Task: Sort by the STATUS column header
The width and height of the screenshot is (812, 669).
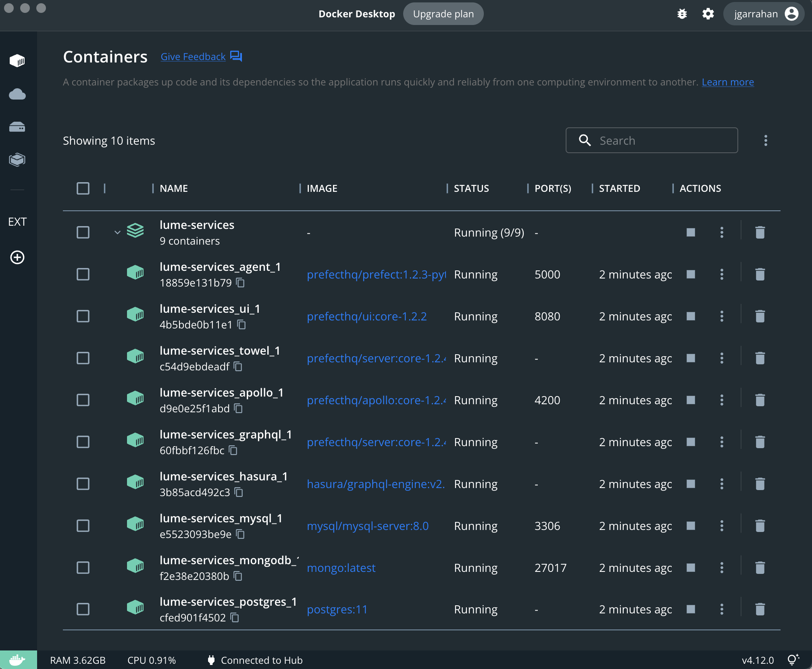Action: coord(471,188)
